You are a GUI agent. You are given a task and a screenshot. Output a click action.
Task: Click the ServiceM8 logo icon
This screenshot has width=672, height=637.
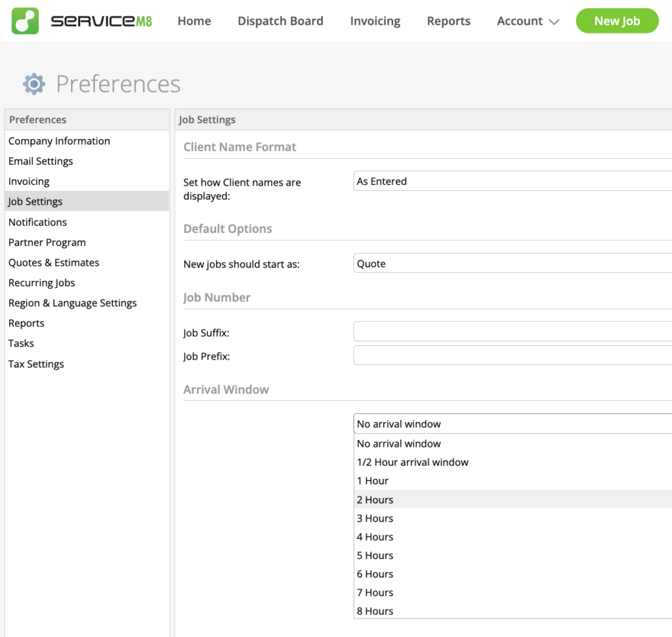(x=25, y=21)
